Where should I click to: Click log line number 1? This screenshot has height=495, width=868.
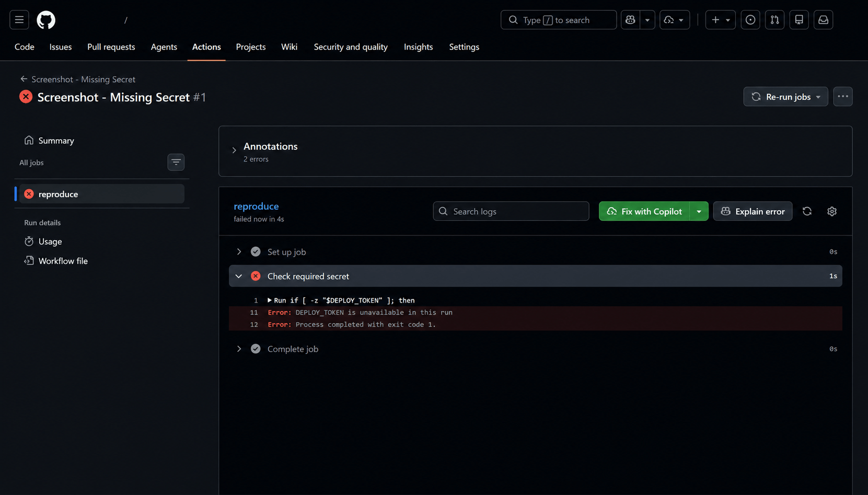(x=256, y=301)
